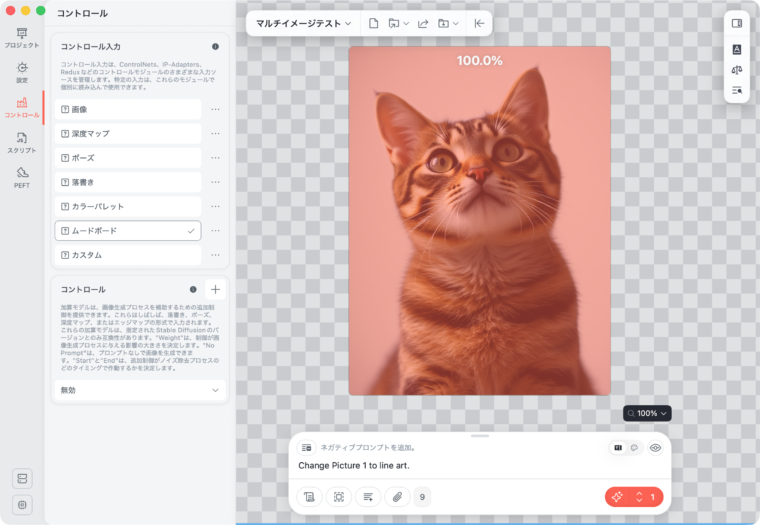Open the PEFT sidebar tab
The image size is (760, 525).
22,177
